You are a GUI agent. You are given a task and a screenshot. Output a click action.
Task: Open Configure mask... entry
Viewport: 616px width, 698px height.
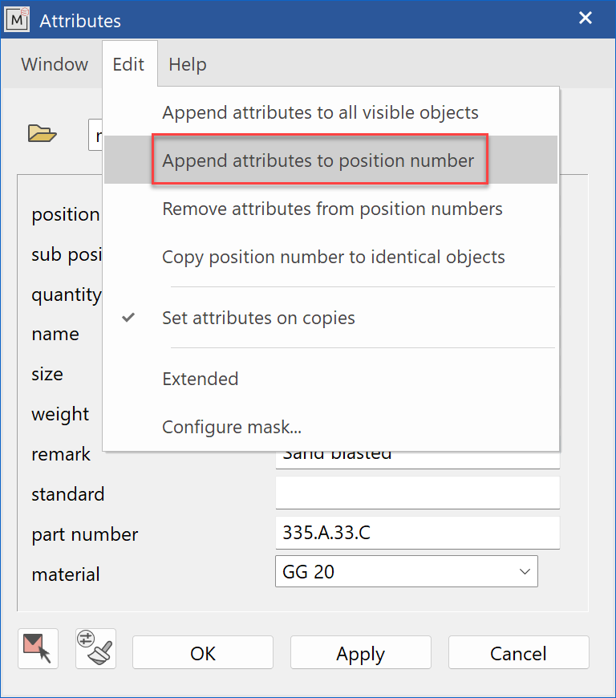[x=330, y=427]
